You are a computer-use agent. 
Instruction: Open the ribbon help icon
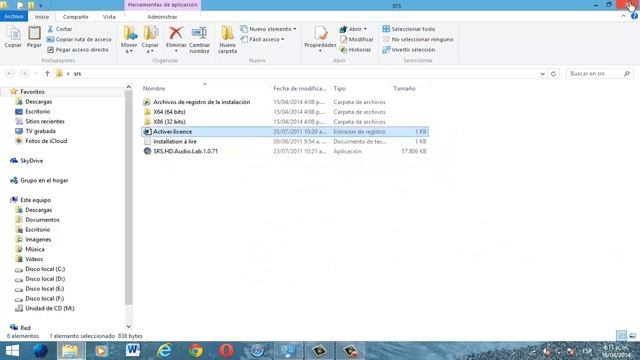[x=634, y=16]
